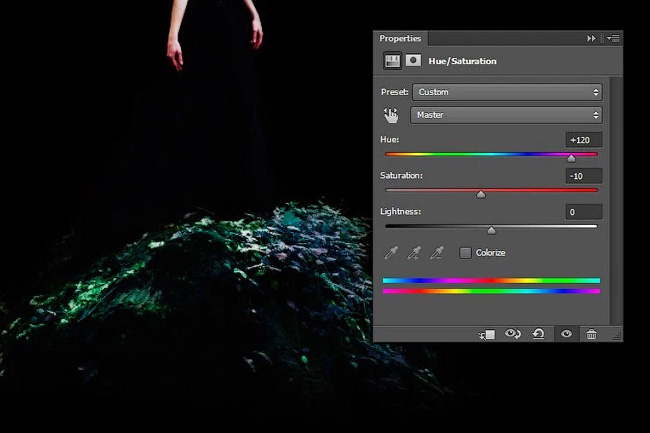650x433 pixels.
Task: Open the Preset Custom dropdown
Action: (507, 92)
